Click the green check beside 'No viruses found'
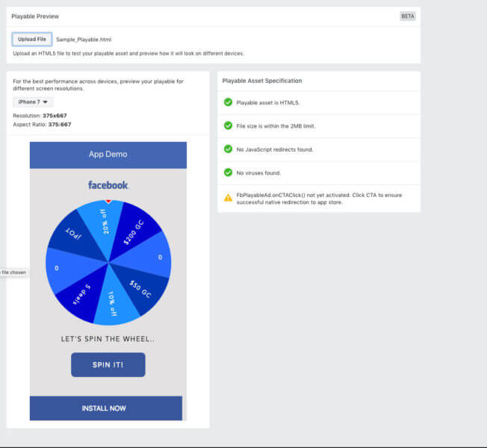487x448 pixels. click(228, 172)
